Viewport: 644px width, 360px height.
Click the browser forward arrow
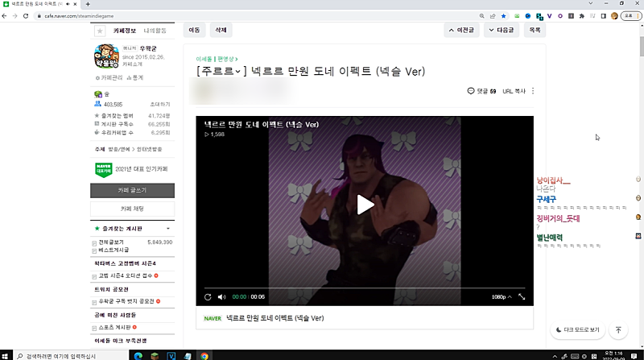pyautogui.click(x=14, y=16)
